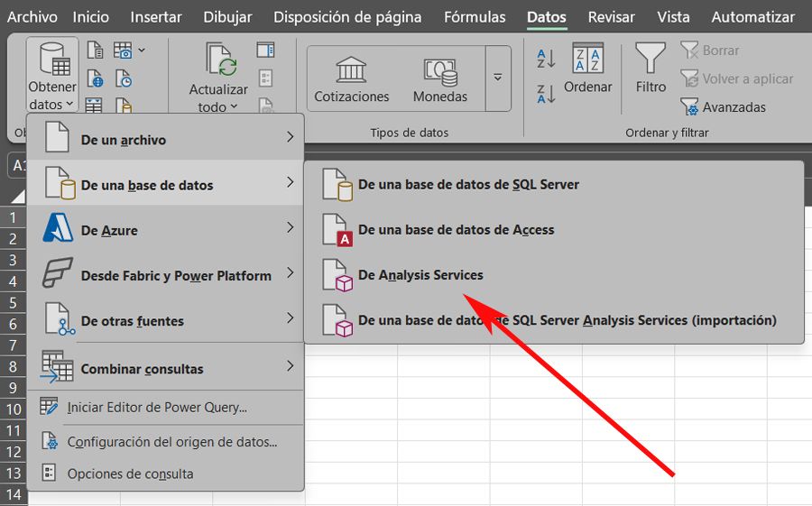This screenshot has height=506, width=812.
Task: Open the Obtener datos dropdown button
Action: pyautogui.click(x=52, y=75)
